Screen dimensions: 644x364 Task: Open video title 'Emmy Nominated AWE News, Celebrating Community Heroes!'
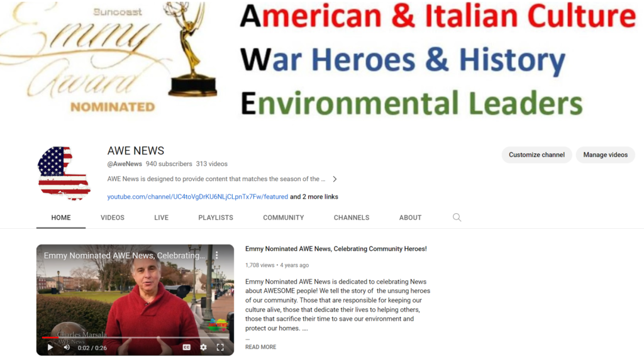(x=336, y=249)
